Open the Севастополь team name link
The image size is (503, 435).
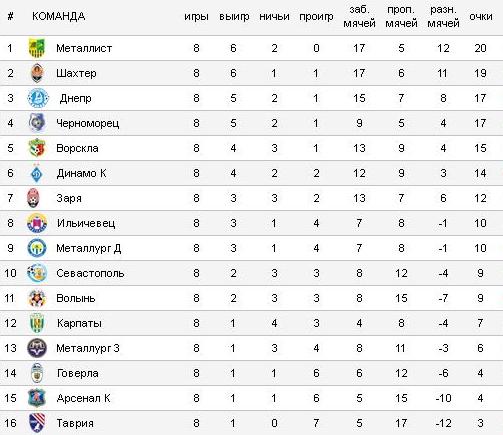pos(90,273)
